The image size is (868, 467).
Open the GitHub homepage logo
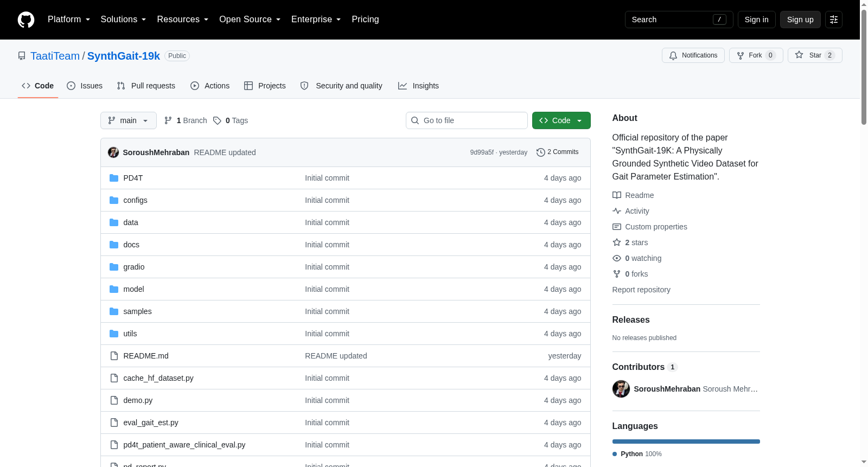coord(26,20)
